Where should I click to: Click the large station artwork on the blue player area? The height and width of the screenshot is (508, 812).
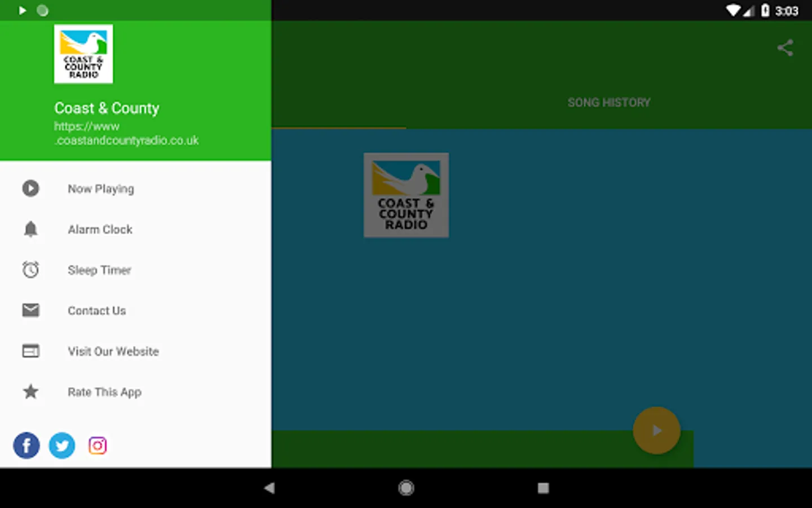[x=406, y=195]
